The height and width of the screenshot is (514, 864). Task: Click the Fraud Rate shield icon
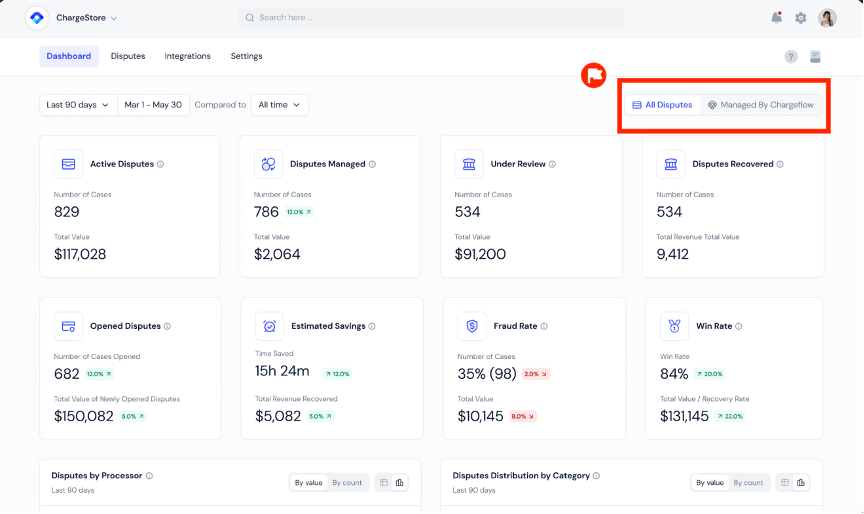(x=472, y=326)
